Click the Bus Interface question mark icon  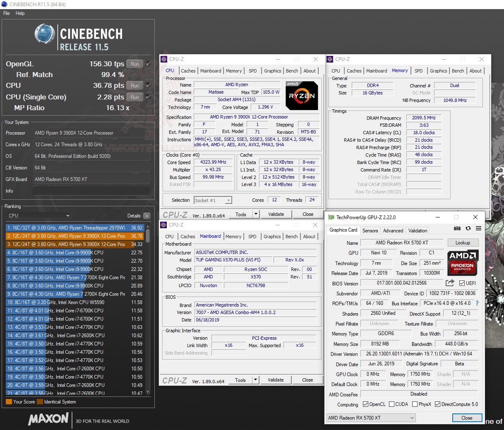click(477, 303)
